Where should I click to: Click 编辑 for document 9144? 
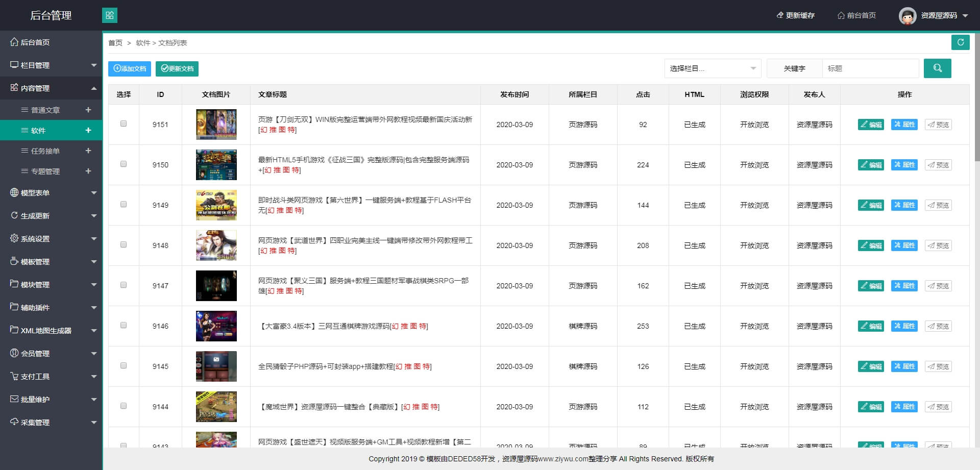tap(871, 407)
